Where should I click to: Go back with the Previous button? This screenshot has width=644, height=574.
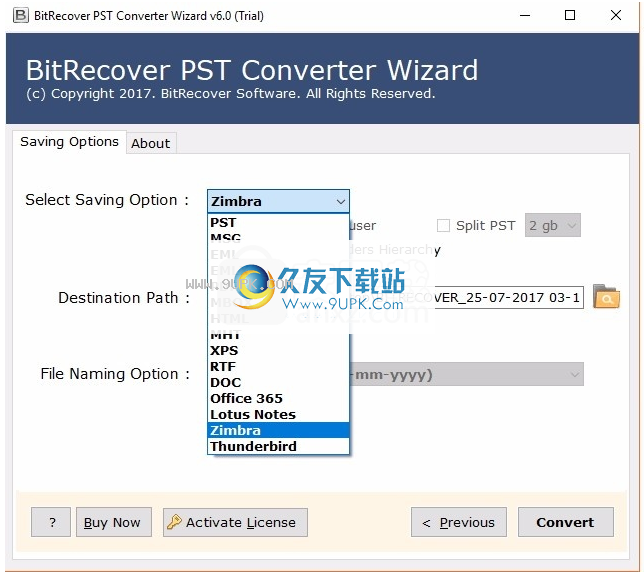pos(459,522)
